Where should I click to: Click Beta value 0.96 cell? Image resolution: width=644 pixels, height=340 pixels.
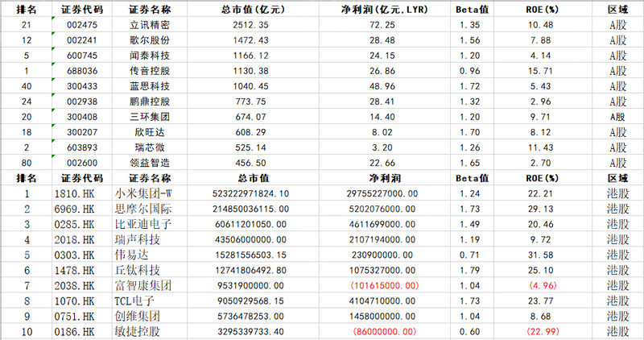[470, 71]
